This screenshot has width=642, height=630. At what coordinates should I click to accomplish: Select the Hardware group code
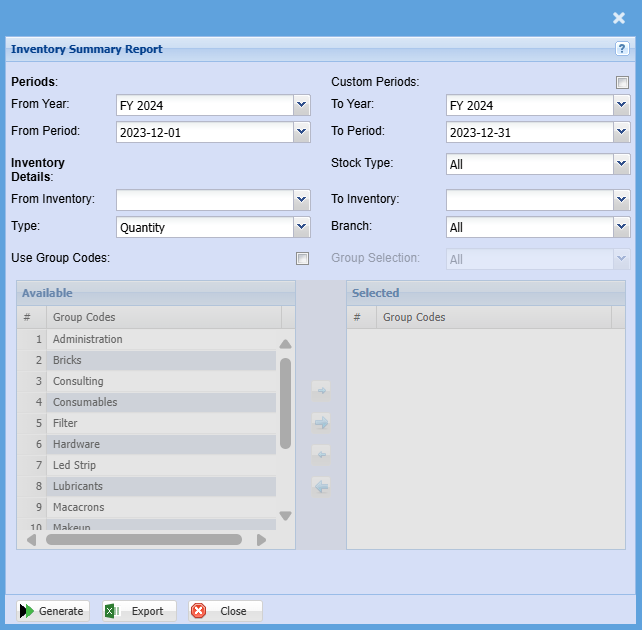[147, 444]
